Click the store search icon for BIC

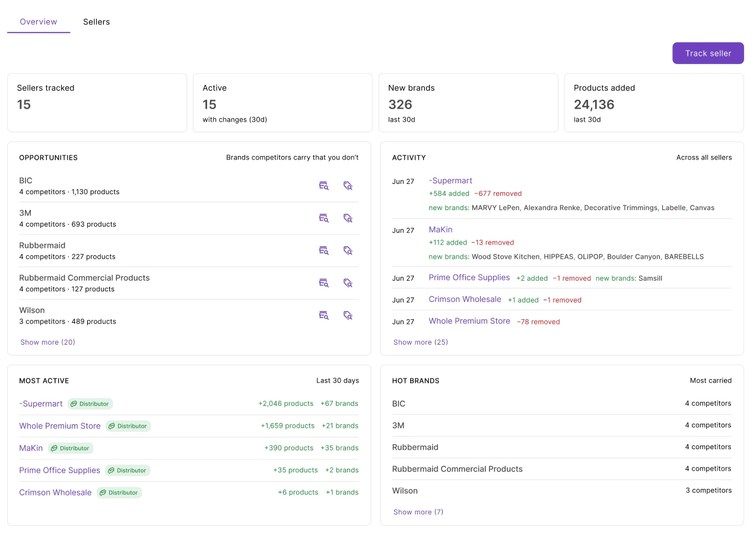click(x=323, y=186)
